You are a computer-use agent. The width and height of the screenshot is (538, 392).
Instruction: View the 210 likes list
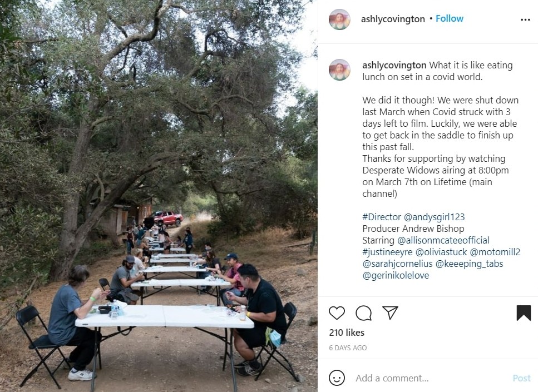(347, 333)
